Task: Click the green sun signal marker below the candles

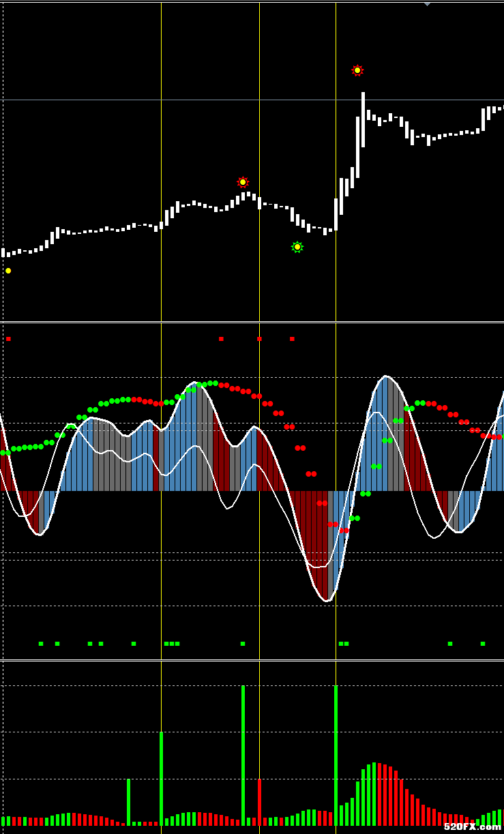Action: (x=297, y=247)
